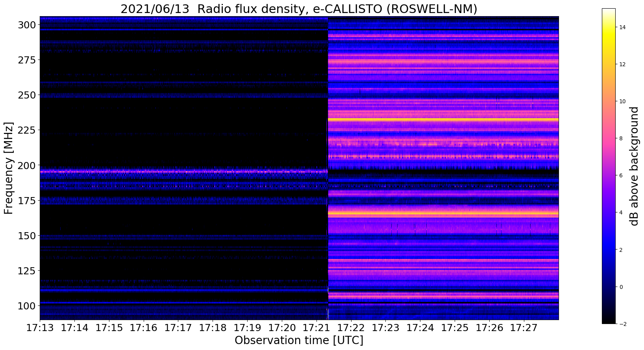The height and width of the screenshot is (350, 644).
Task: Click the 'Observation time [UTC]' axis label
Action: click(x=299, y=340)
